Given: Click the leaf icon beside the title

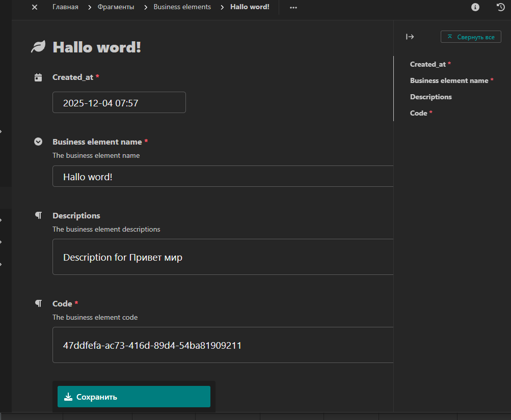Looking at the screenshot, I should click(38, 47).
